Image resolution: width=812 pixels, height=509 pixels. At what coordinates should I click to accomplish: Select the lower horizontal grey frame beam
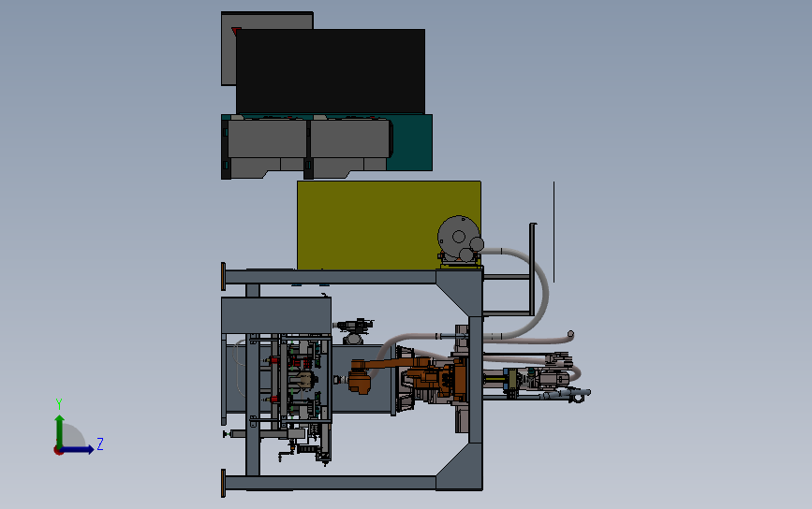click(x=331, y=483)
